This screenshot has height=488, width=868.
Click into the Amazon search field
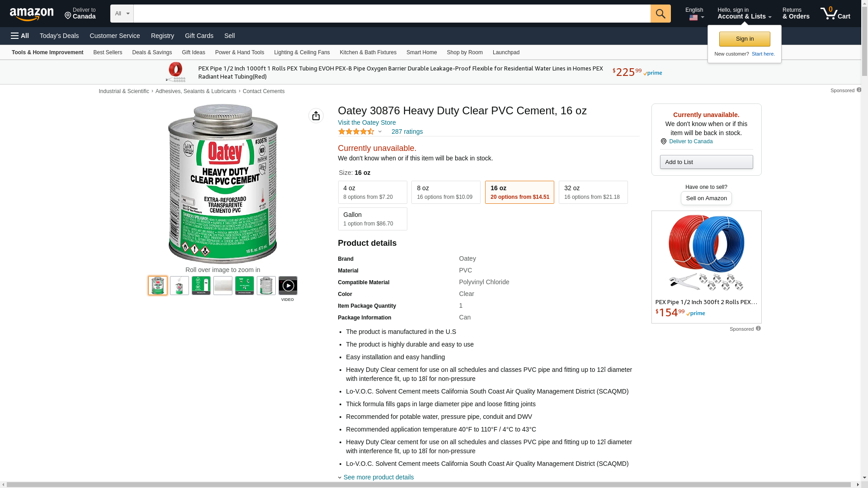392,14
